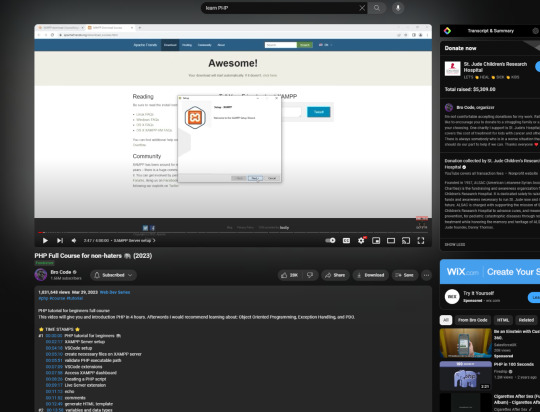Jump to XAMPP Server setup timestamp
This screenshot has width=540, height=412.
54,342
